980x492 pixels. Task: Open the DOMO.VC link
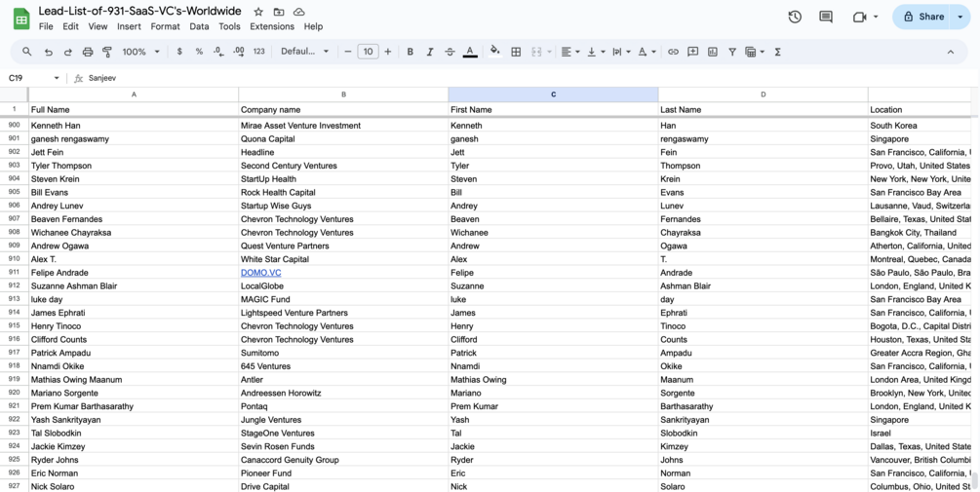[261, 273]
